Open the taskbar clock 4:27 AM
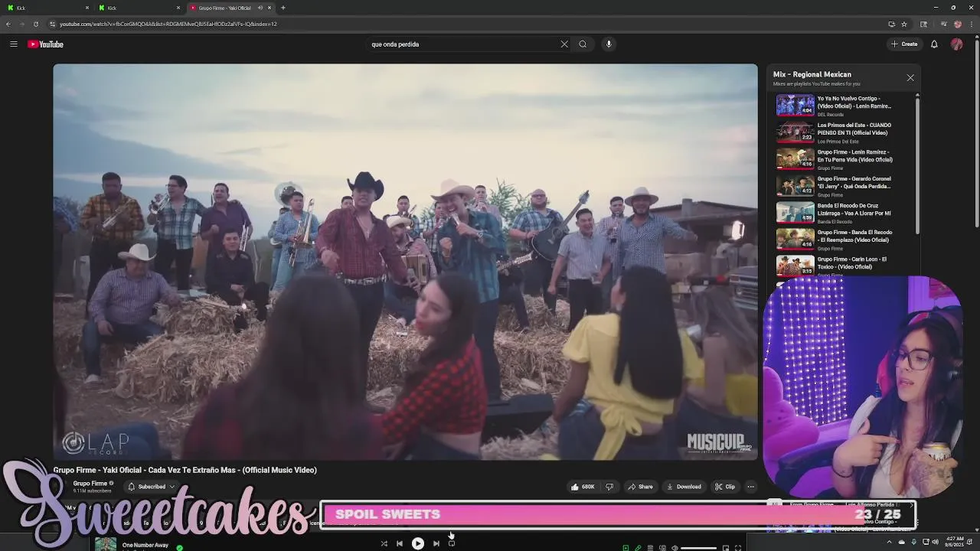This screenshot has height=551, width=980. pyautogui.click(x=955, y=542)
